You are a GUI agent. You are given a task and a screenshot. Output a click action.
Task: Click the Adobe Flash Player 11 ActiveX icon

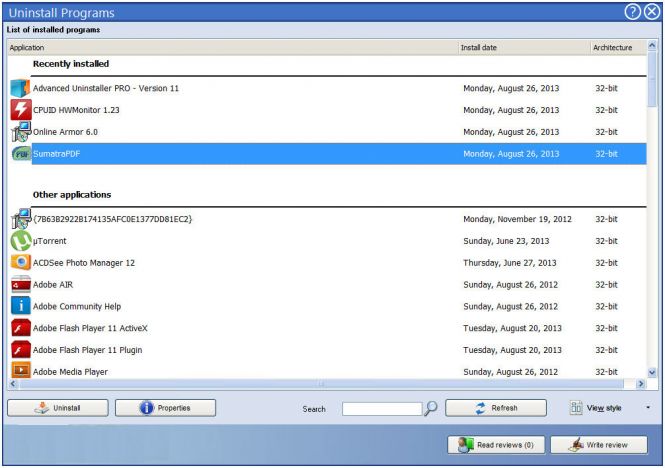coord(21,328)
